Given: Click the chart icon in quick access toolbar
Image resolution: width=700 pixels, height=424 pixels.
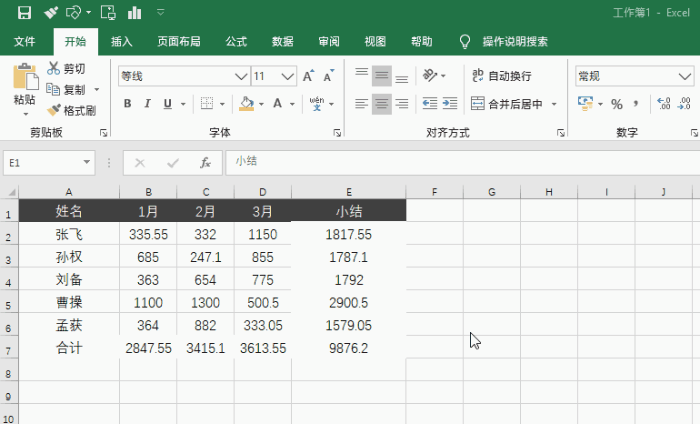Looking at the screenshot, I should point(134,12).
